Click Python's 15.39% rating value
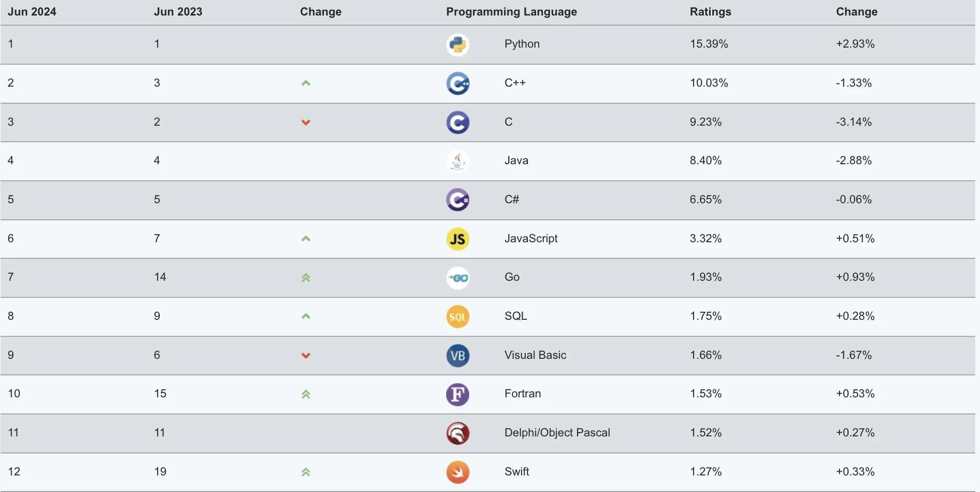The height and width of the screenshot is (492, 980). pos(709,44)
